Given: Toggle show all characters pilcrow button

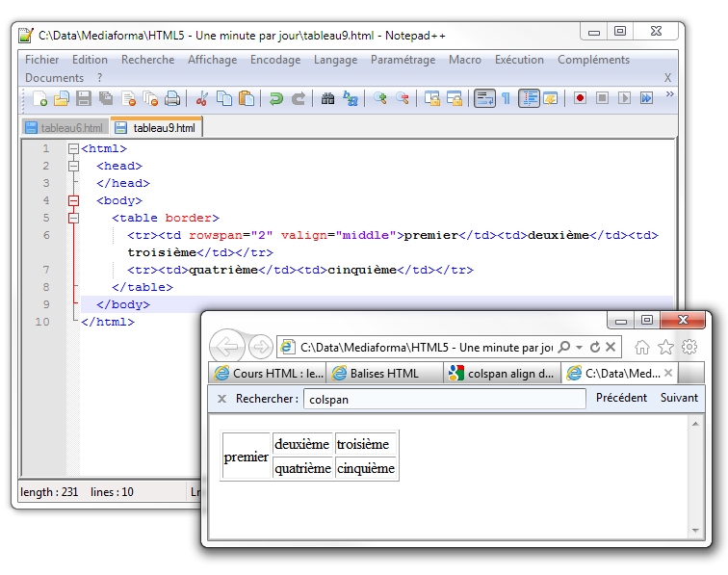Looking at the screenshot, I should coord(507,98).
